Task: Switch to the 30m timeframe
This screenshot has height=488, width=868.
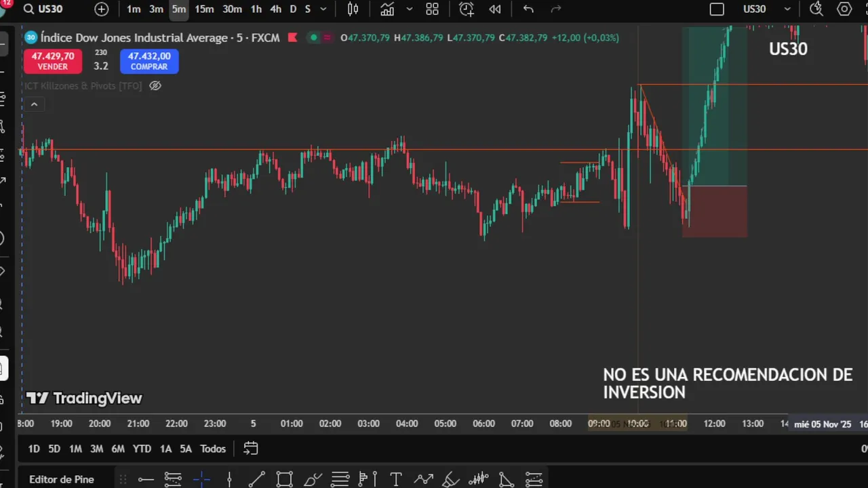Action: pos(232,9)
